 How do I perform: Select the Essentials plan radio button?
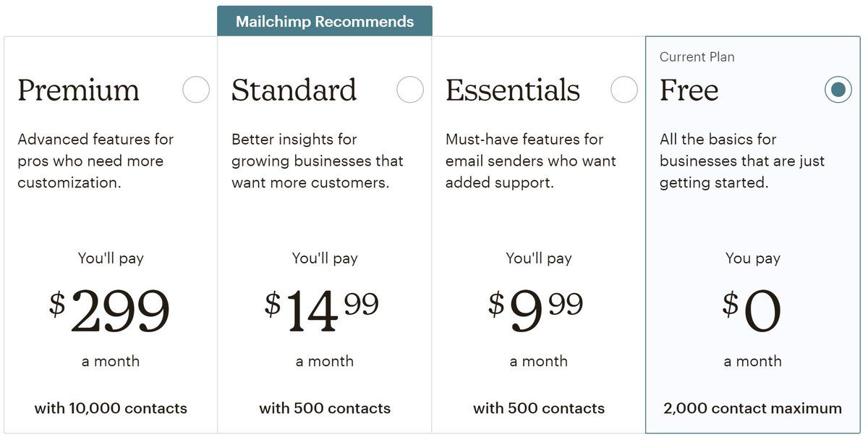coord(624,90)
